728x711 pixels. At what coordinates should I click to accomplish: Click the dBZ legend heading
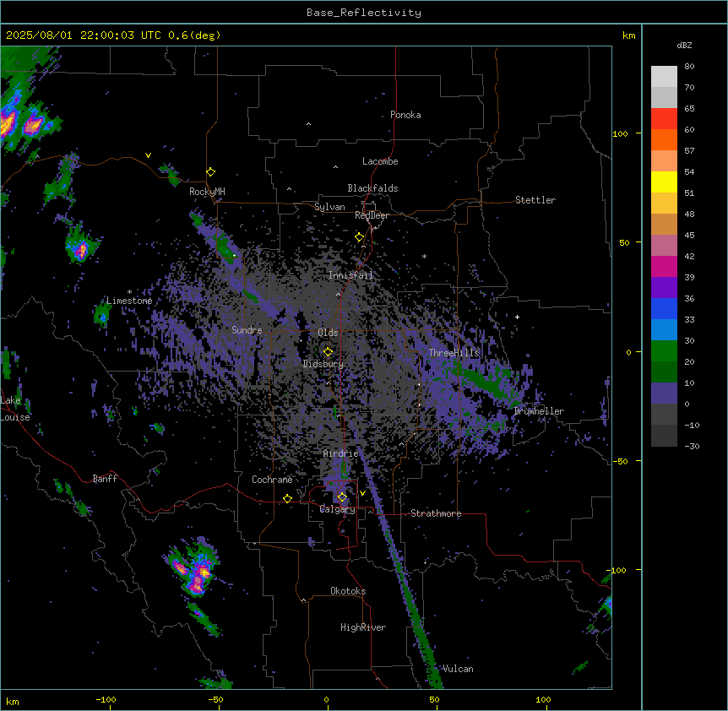click(x=684, y=45)
